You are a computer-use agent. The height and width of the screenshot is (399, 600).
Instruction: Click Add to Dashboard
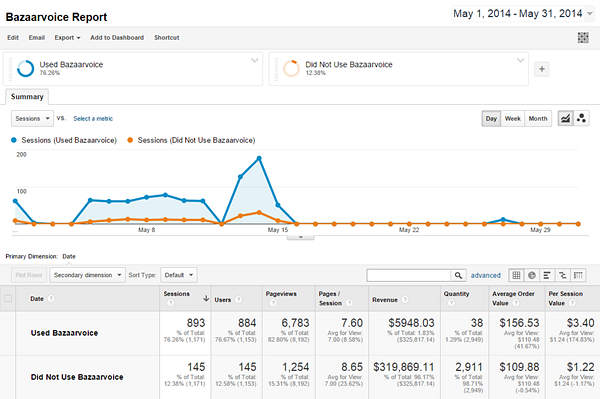point(117,37)
